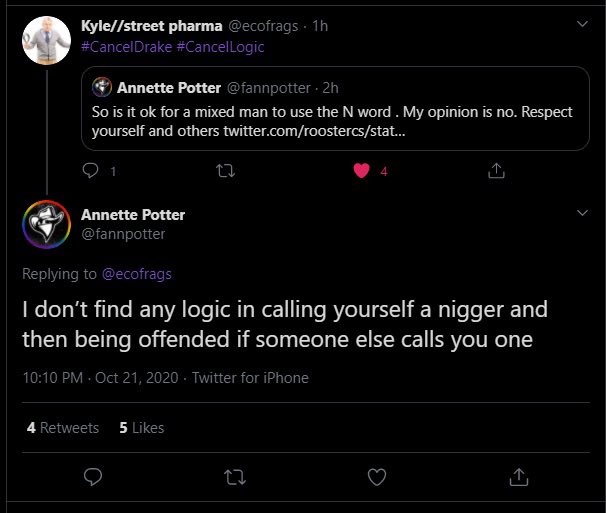Share Kyle's tweet via share icon
Image resolution: width=606 pixels, height=513 pixels.
496,170
